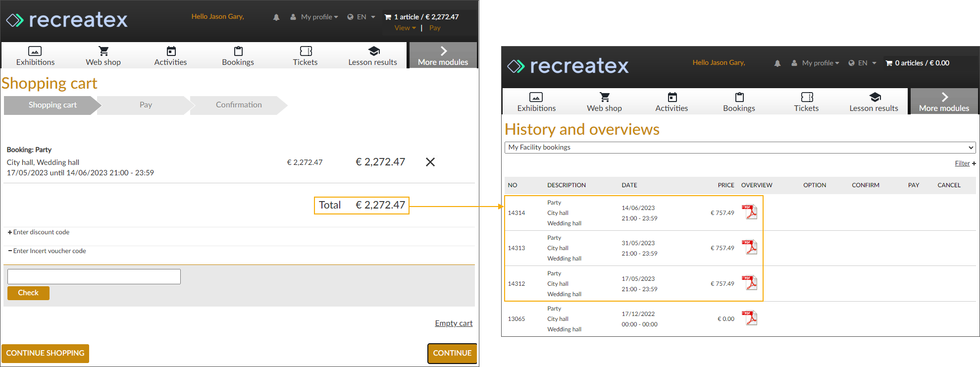Show More modules in Shopping cart window

coord(443,55)
